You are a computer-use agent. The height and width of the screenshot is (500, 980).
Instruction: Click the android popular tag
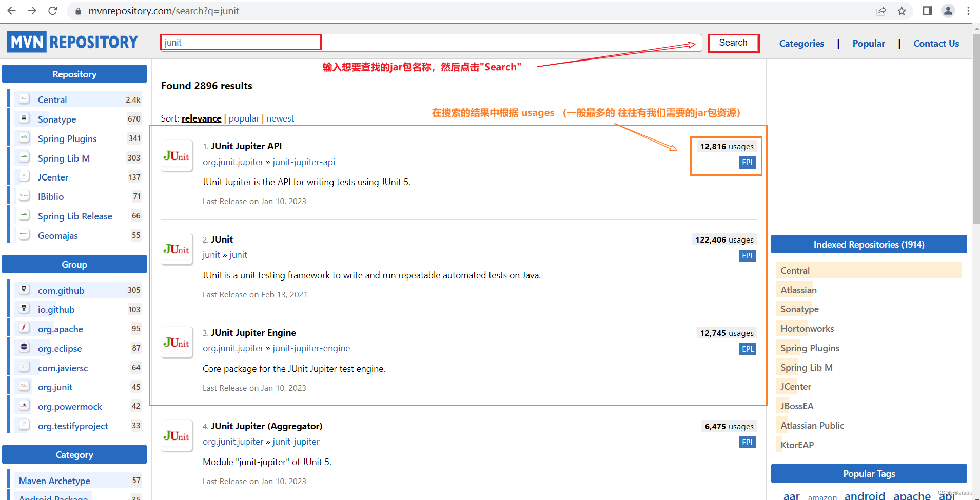click(x=865, y=495)
